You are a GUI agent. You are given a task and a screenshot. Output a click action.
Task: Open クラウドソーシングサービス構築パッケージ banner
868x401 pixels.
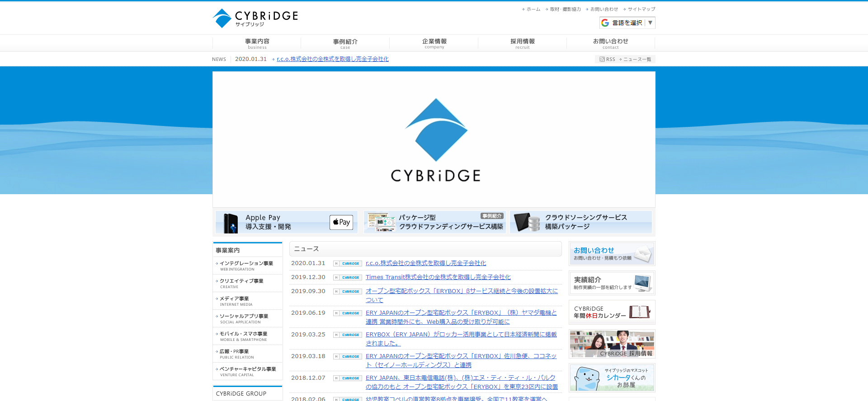click(581, 222)
